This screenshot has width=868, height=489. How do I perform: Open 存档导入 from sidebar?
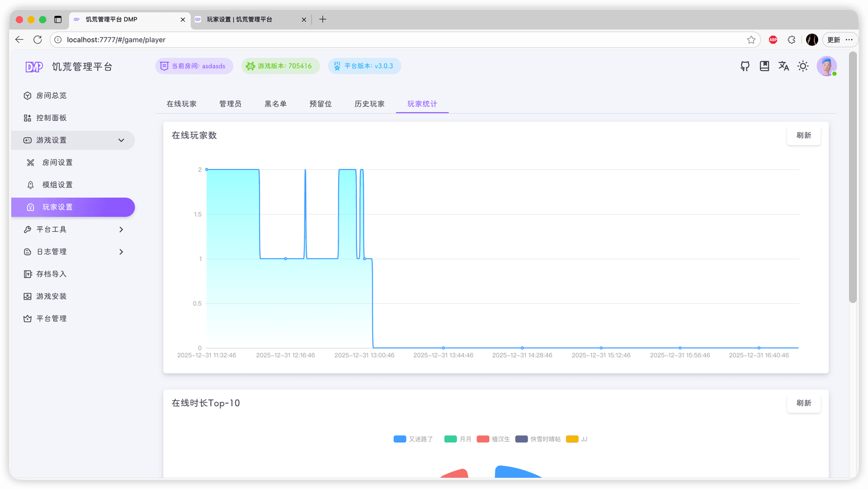[51, 274]
